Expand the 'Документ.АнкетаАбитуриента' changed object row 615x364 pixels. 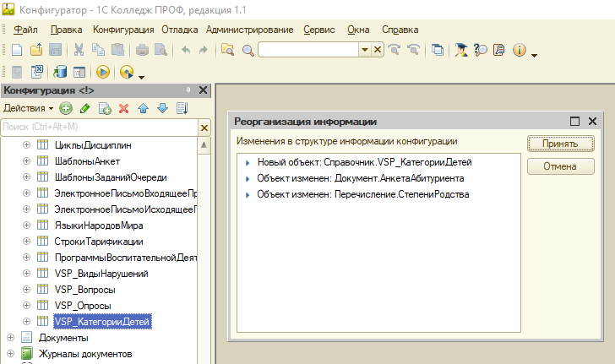coord(248,179)
